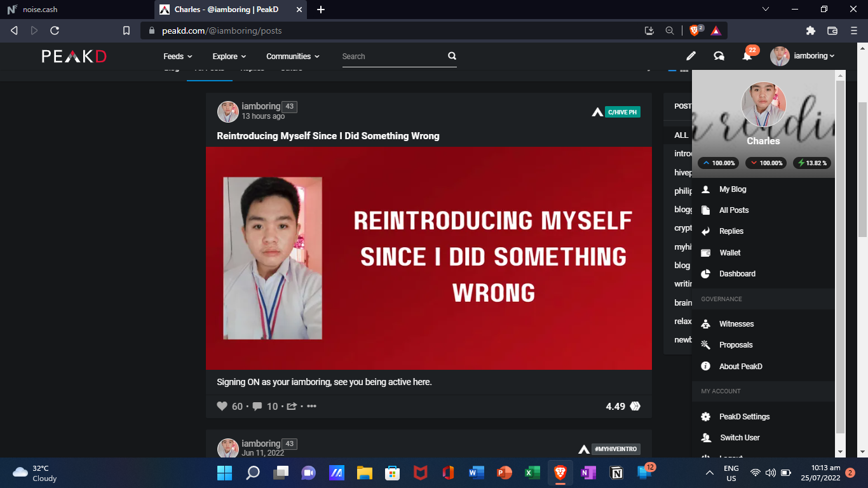Click the downvote power 100.00% indicator
Screen dimensions: 868x488
pos(766,163)
